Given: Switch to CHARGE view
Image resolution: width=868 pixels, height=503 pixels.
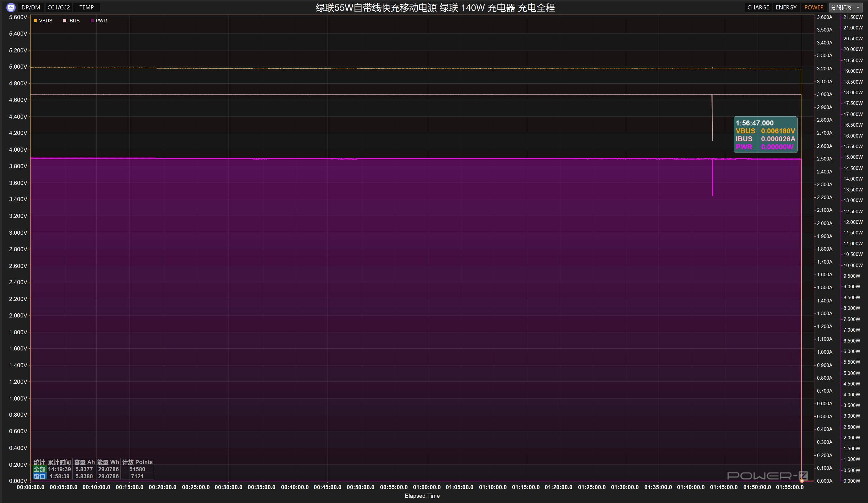Looking at the screenshot, I should 758,7.
